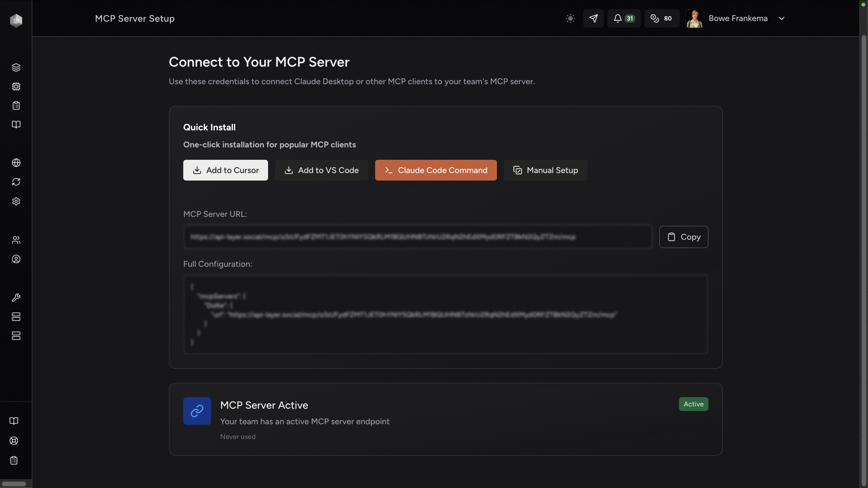Click the refresh sync sidebar icon

pyautogui.click(x=16, y=182)
